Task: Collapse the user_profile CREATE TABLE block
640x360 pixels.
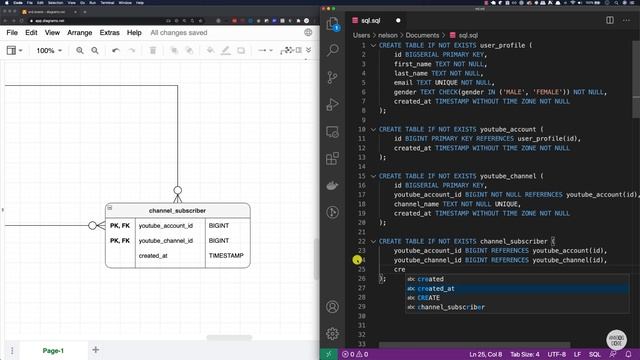Action: pos(373,45)
